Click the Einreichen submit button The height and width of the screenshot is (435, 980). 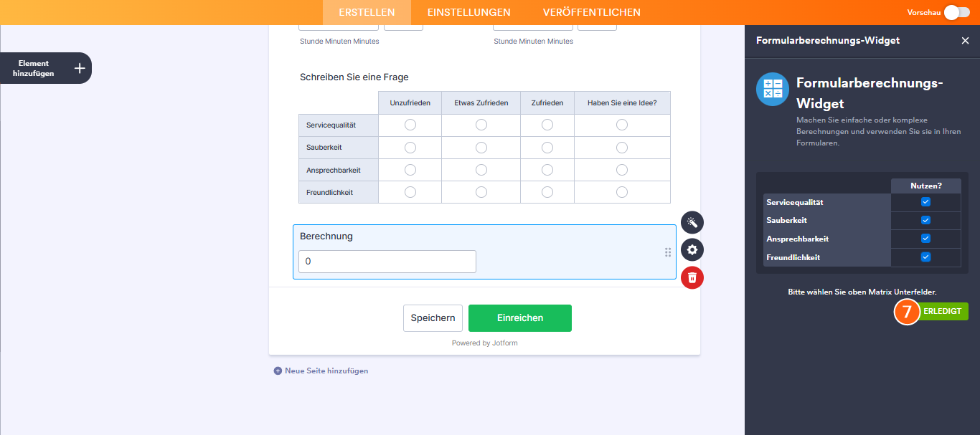point(520,318)
